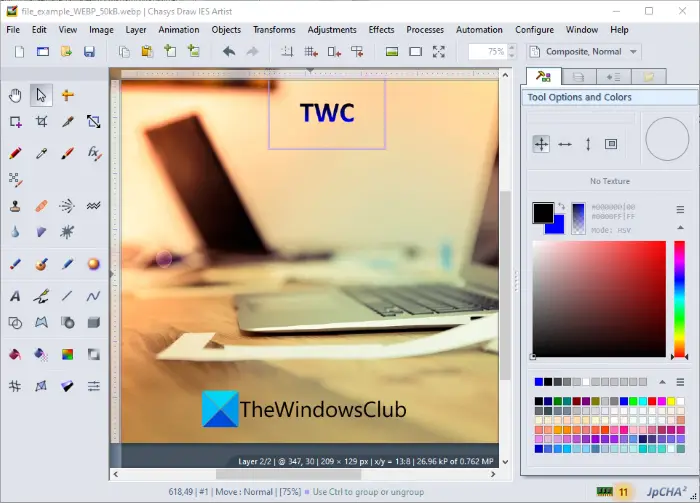Click the zoom percentage stepper arrows

coord(512,52)
